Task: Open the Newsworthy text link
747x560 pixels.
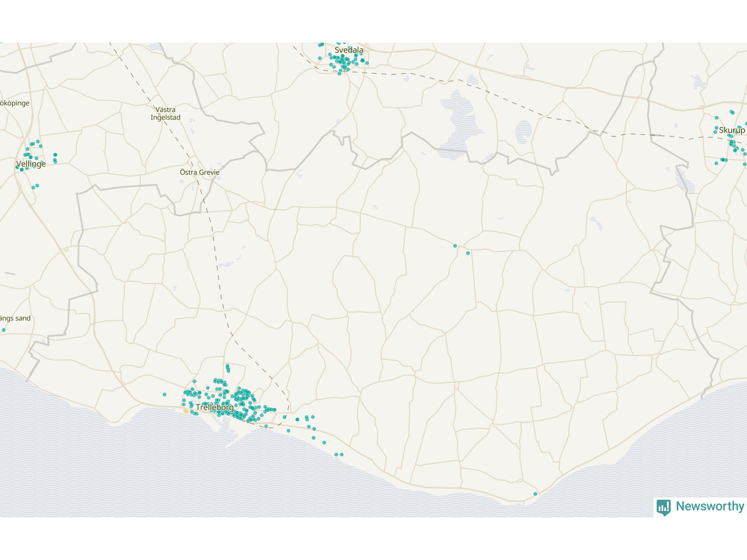Action: 710,506
